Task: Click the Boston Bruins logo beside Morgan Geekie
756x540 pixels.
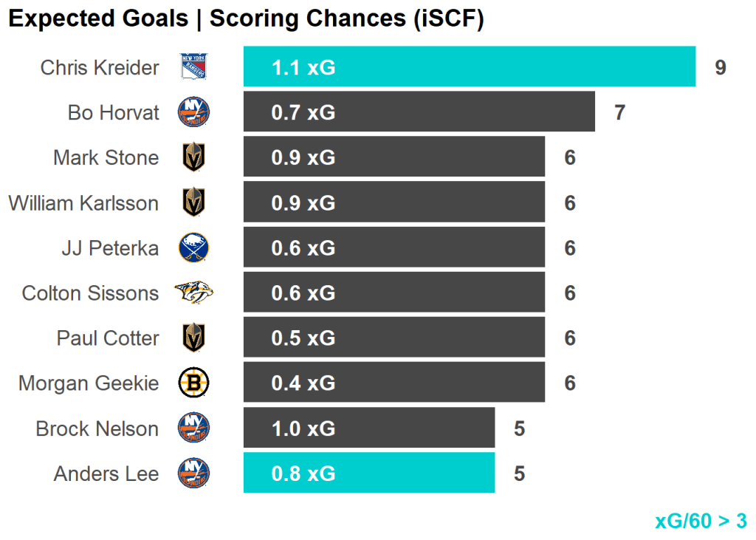Action: coord(193,383)
